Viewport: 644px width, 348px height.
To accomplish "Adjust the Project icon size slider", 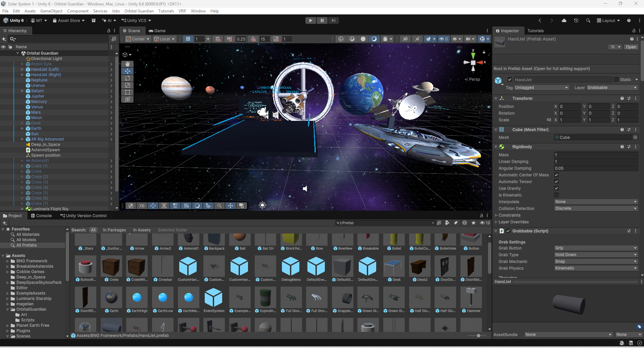I will pyautogui.click(x=478, y=336).
